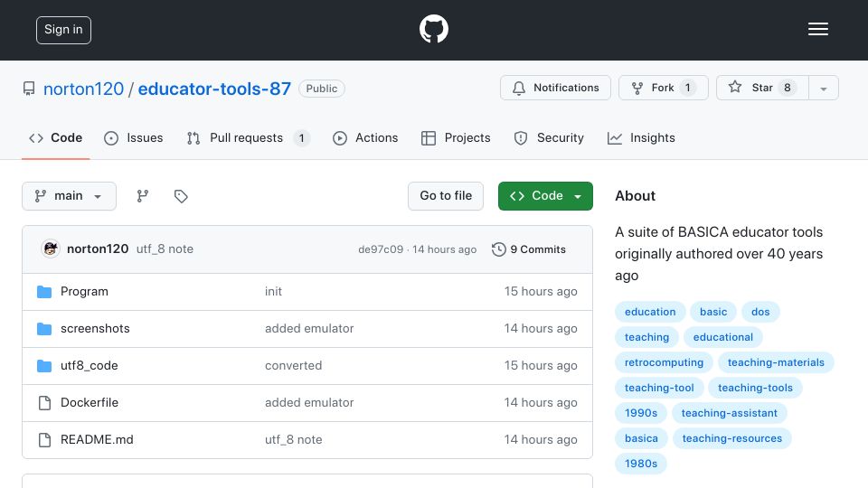Select the teaching-assistant topic tag
This screenshot has width=868, height=488.
[x=730, y=413]
